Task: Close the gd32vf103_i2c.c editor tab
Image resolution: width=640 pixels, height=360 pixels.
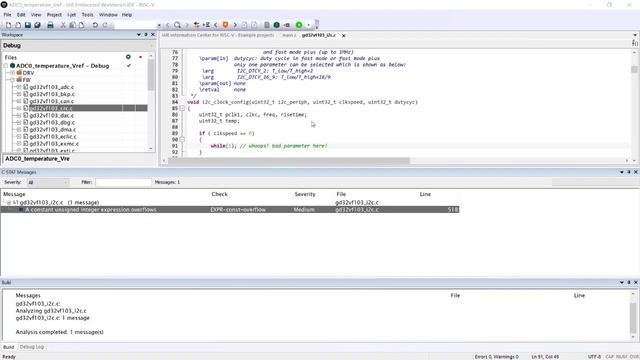Action: pos(344,36)
